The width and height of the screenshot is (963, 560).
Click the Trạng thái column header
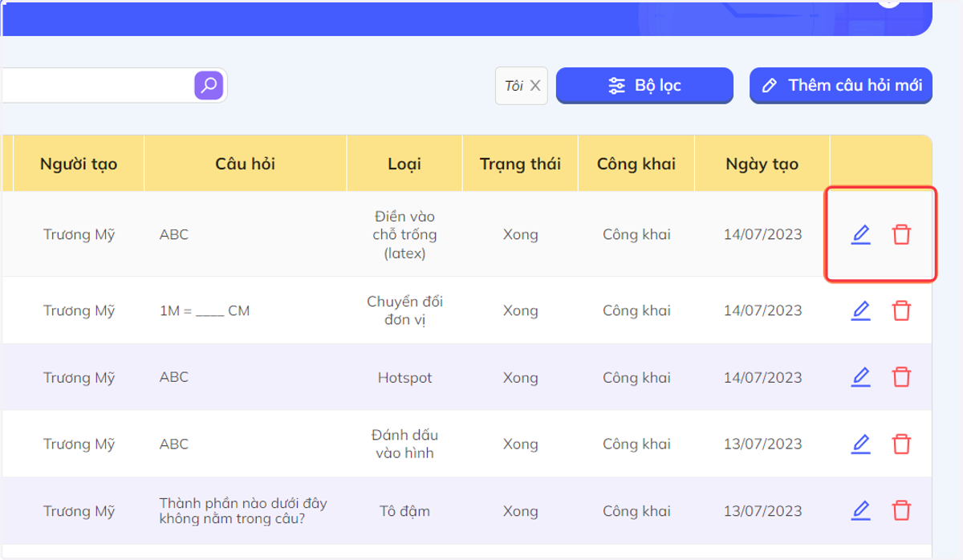coord(520,164)
